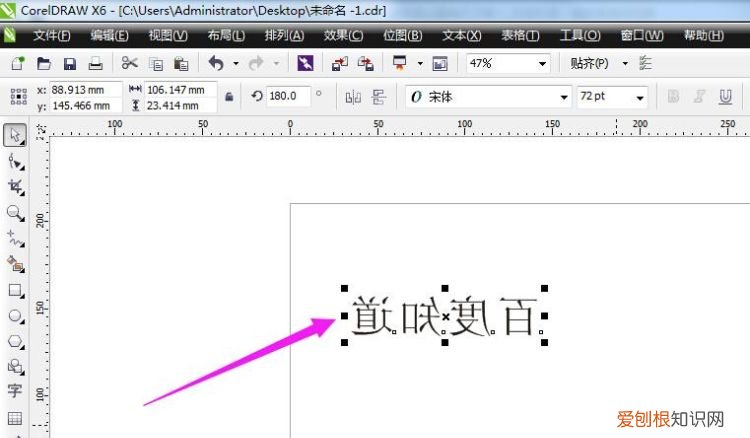Open the 工具(O) menu
750x438 pixels.
tap(580, 35)
